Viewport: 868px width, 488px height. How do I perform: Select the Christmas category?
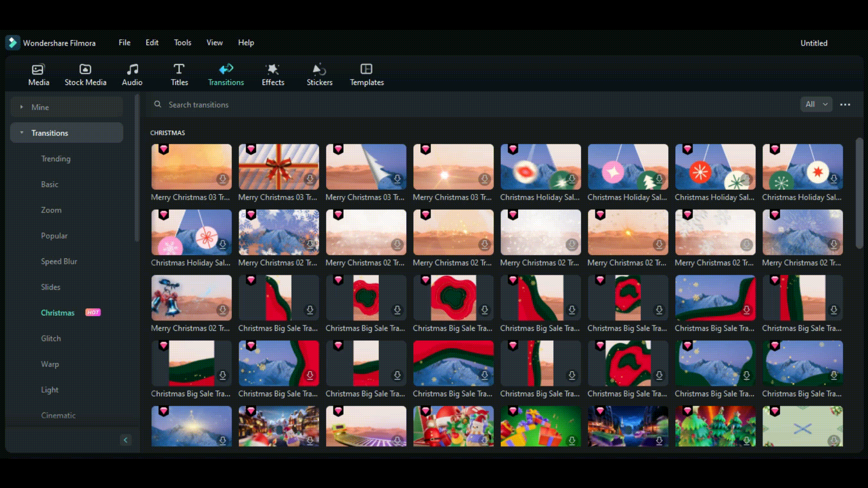click(x=57, y=313)
